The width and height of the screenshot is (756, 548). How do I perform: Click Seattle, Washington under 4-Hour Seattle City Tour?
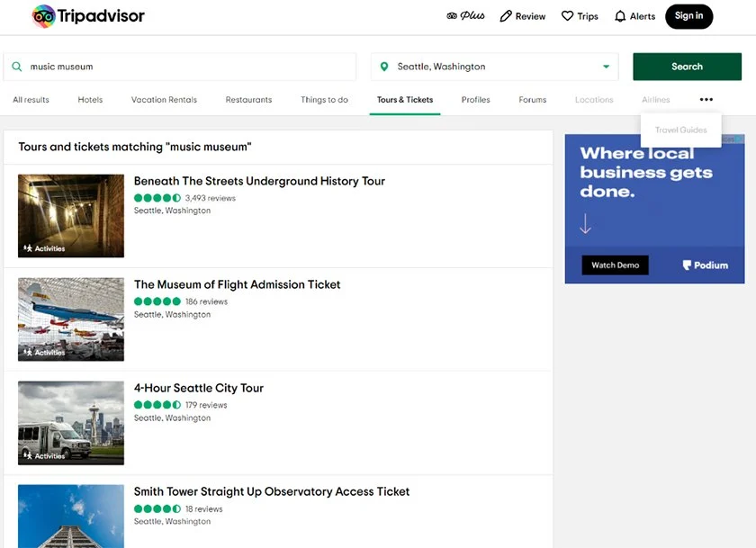tap(172, 418)
